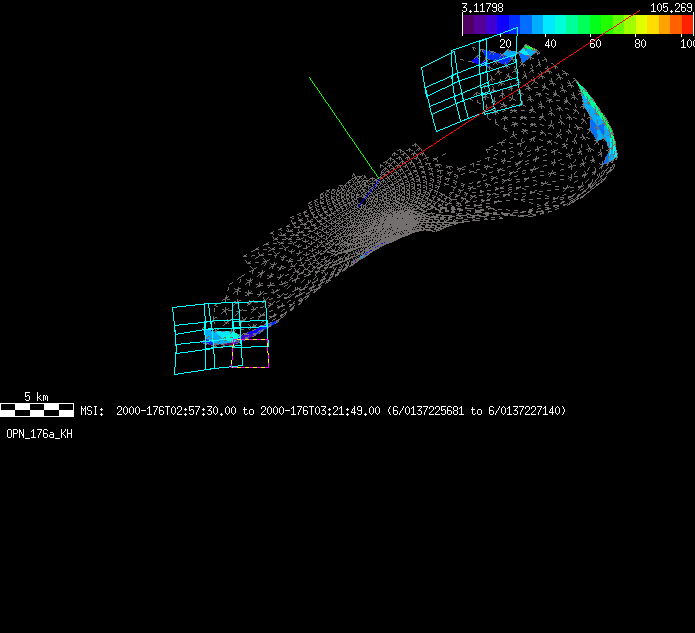Select the upper cyan footprint grid
This screenshot has height=633, width=695.
pos(472,86)
